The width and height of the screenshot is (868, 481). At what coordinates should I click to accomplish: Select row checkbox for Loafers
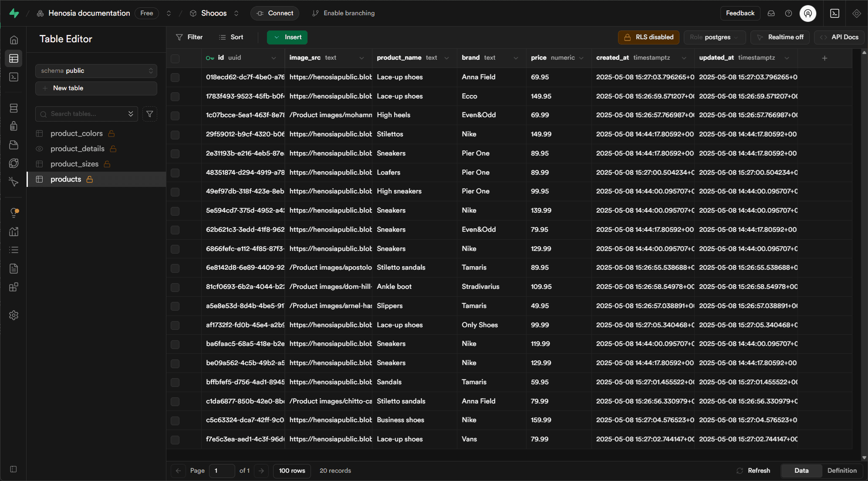point(175,173)
